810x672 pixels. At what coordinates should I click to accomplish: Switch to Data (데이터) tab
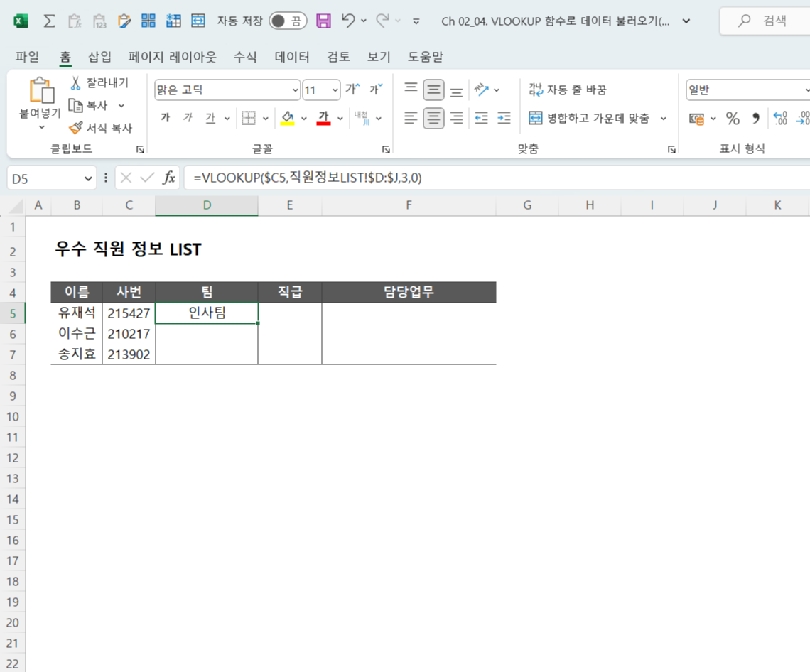point(292,57)
